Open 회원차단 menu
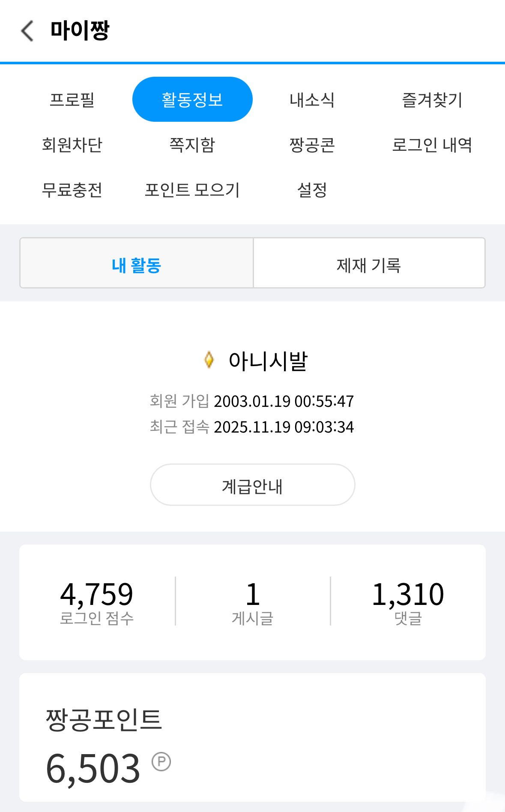The width and height of the screenshot is (505, 812). [x=72, y=145]
